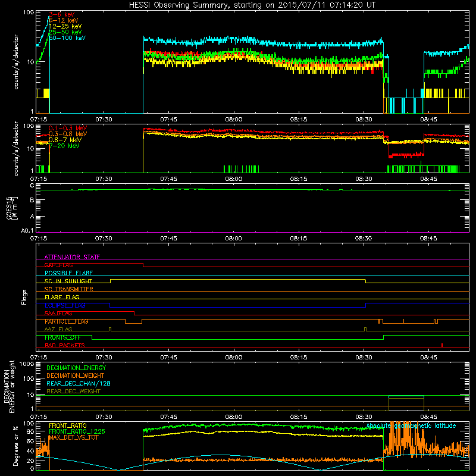Click the green FRONTS_OFF flag label

tap(62, 337)
